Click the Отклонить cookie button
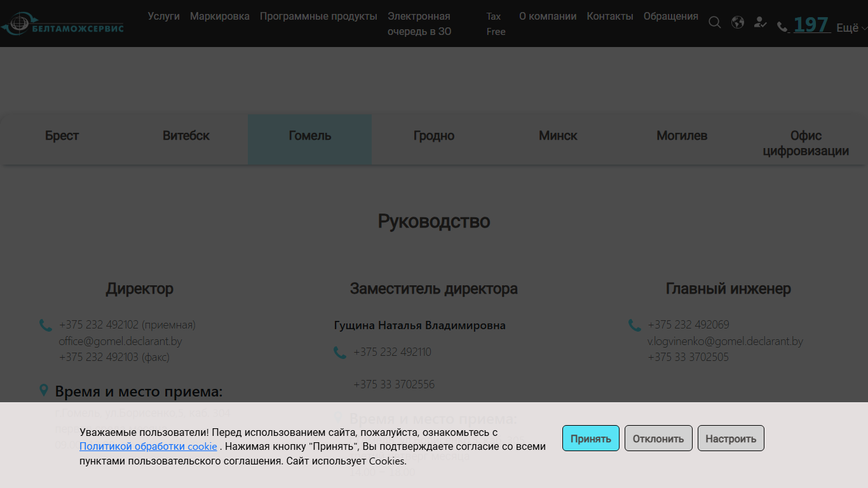The image size is (868, 488). [x=658, y=438]
